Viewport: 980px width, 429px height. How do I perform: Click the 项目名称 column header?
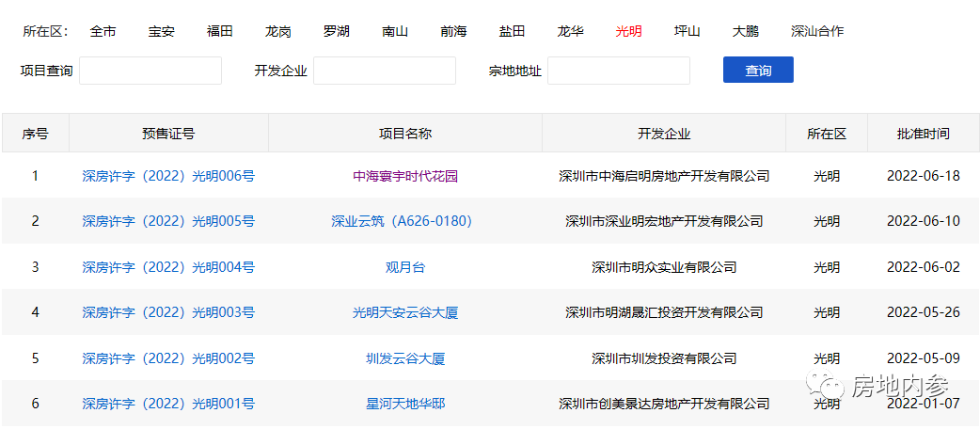405,134
